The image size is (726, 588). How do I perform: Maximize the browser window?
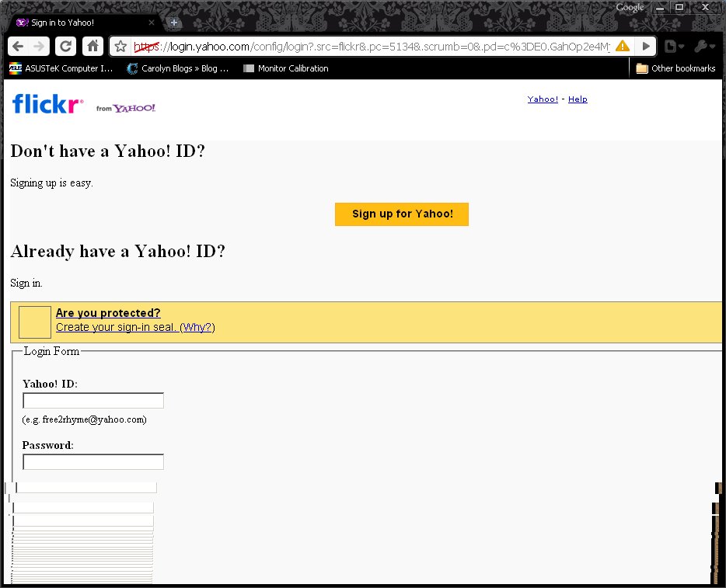[679, 8]
